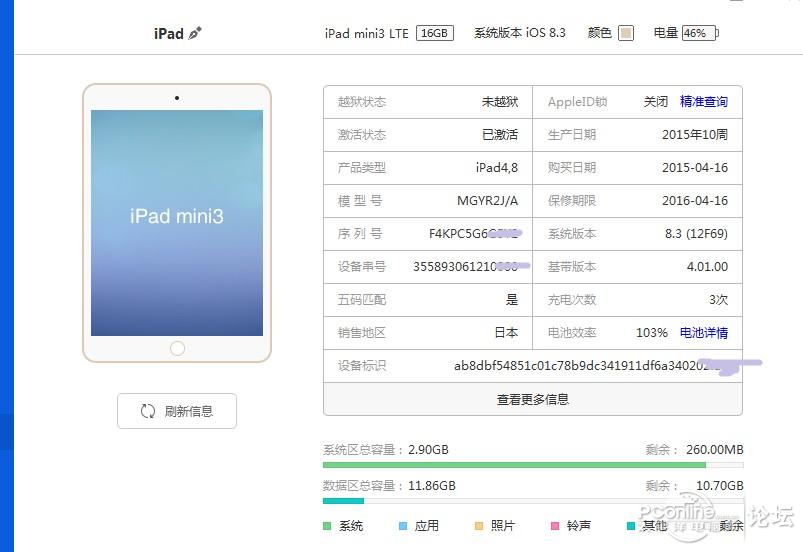Click the orange 照片 legend square
Viewport: 803px width, 552px height.
tap(479, 526)
